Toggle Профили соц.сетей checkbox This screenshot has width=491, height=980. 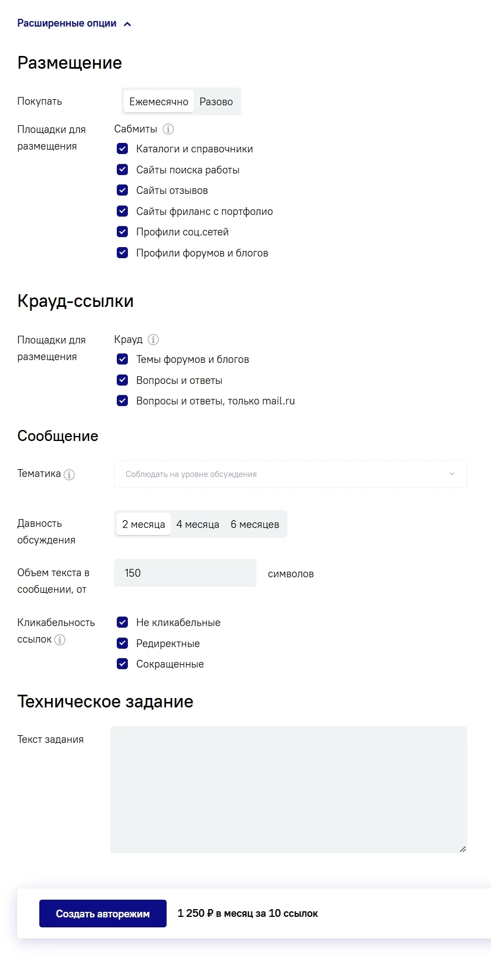point(122,232)
